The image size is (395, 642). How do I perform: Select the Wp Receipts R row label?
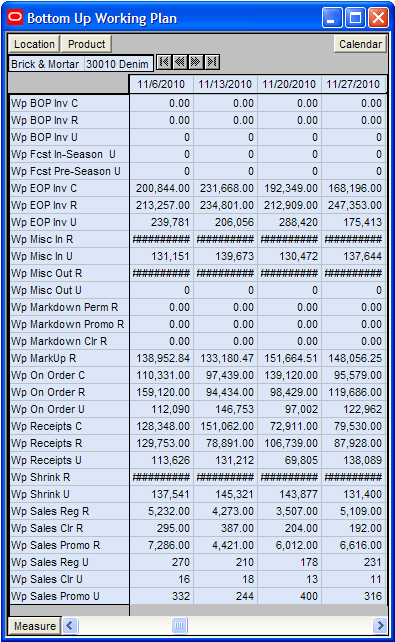(69, 443)
